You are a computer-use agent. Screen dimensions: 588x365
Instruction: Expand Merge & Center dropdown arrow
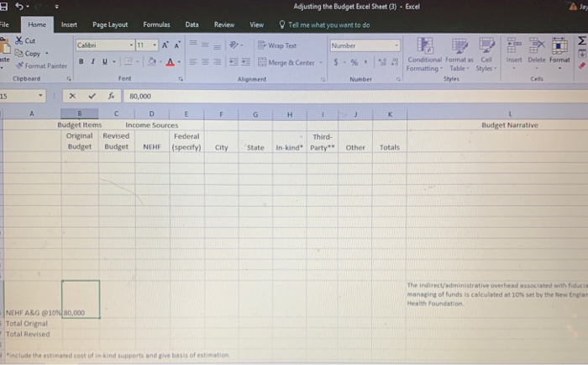point(321,62)
